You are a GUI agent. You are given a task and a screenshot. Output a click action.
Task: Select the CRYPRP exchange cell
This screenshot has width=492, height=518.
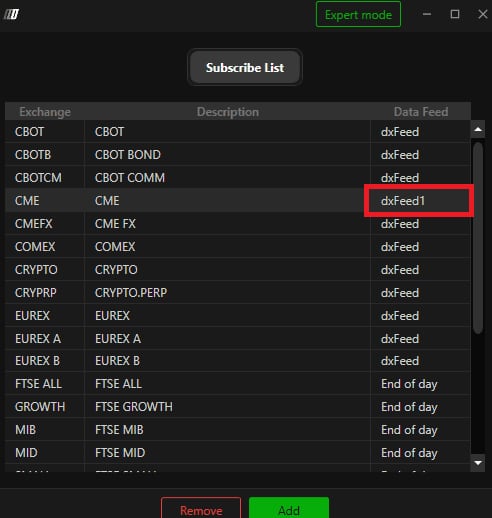point(45,293)
